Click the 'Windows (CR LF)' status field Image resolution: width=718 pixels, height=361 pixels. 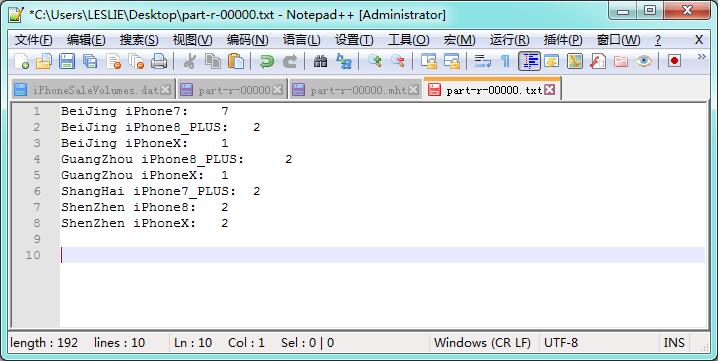coord(482,343)
